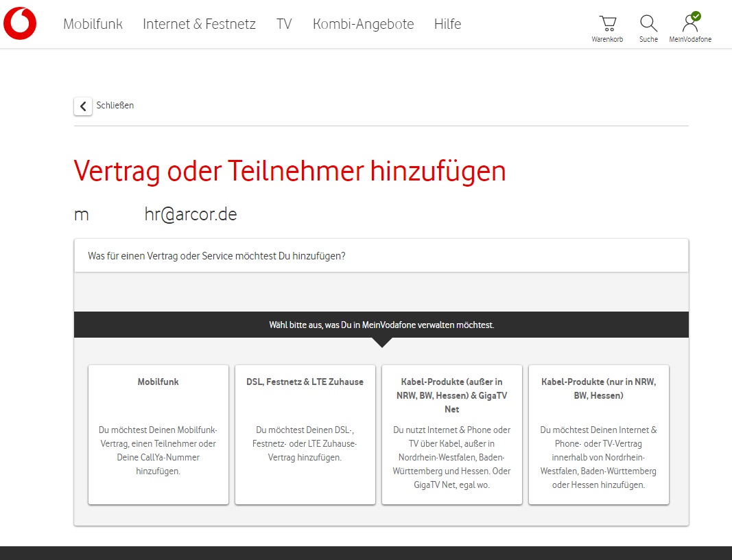Open the Internet & Festnetz menu
732x560 pixels.
(199, 24)
